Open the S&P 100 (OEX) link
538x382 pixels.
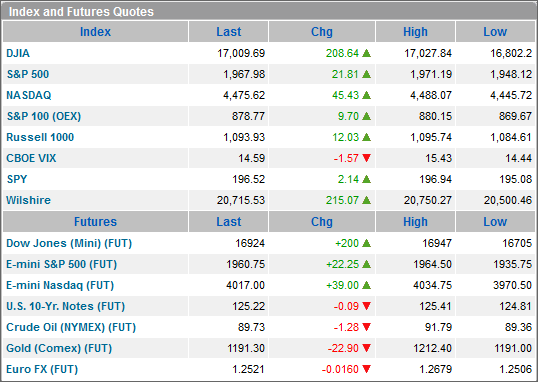coord(44,116)
